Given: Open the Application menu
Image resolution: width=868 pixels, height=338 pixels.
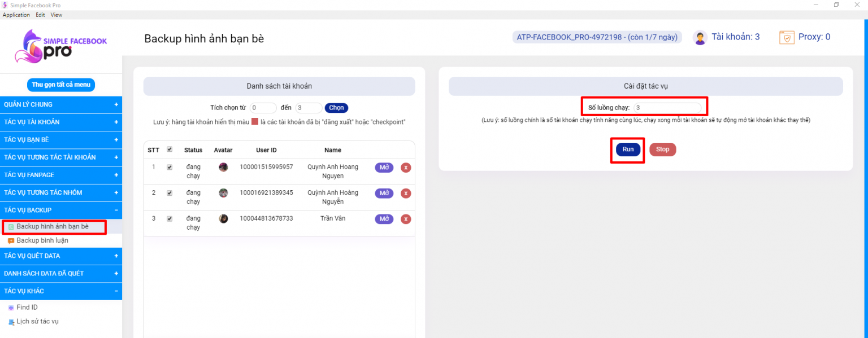Looking at the screenshot, I should (16, 15).
